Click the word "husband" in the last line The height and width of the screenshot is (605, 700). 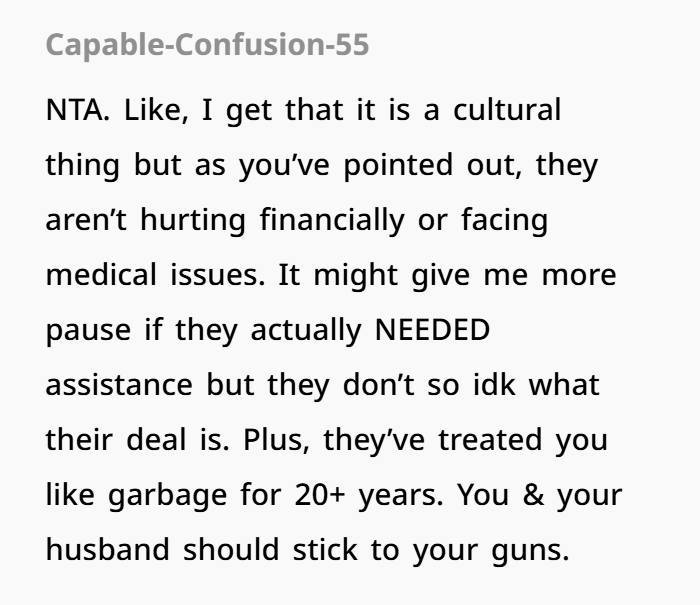108,549
